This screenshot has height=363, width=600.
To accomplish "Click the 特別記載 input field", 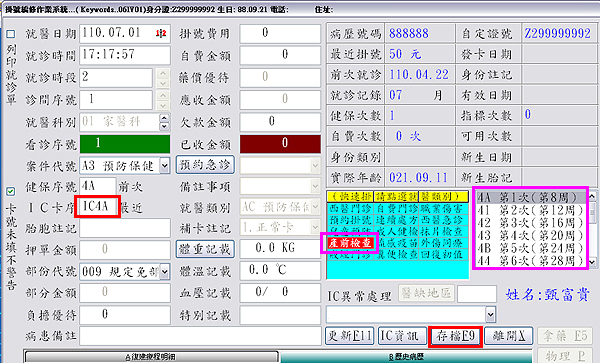I will click(x=280, y=315).
